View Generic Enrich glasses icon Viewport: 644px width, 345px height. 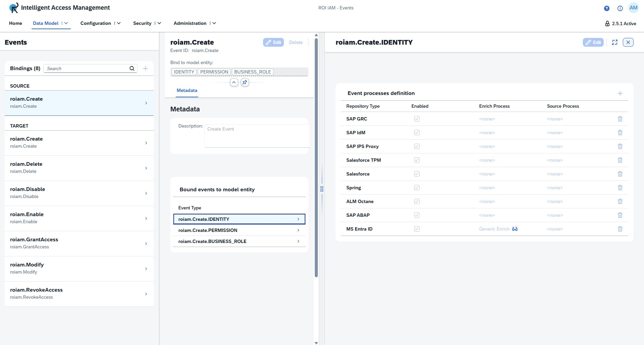[515, 229]
